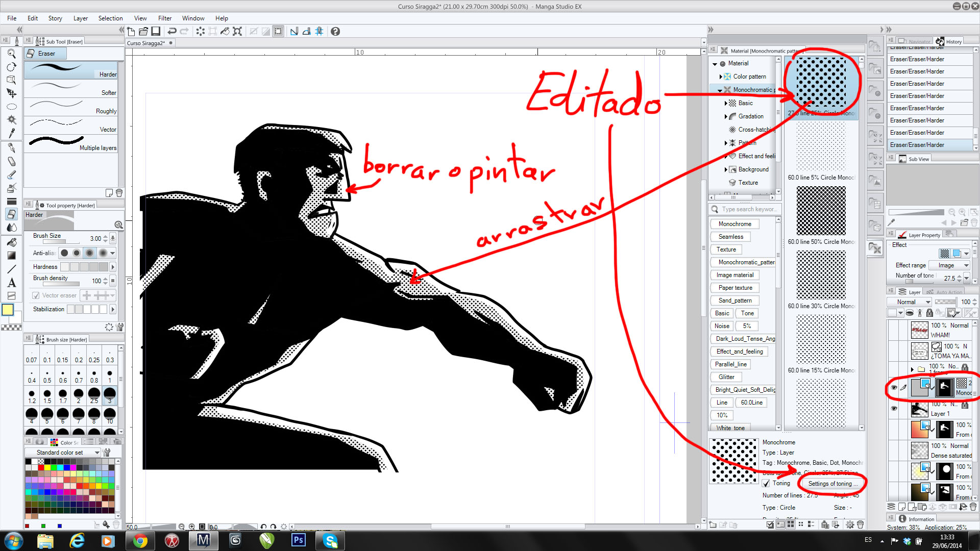Viewport: 980px width, 551px height.
Task: Expand the Gradation material folder
Action: click(726, 116)
